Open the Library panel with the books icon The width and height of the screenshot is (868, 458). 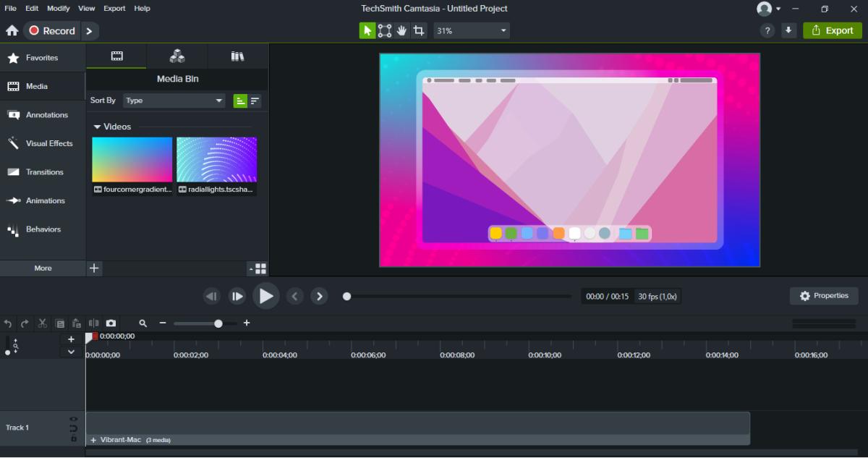click(238, 56)
